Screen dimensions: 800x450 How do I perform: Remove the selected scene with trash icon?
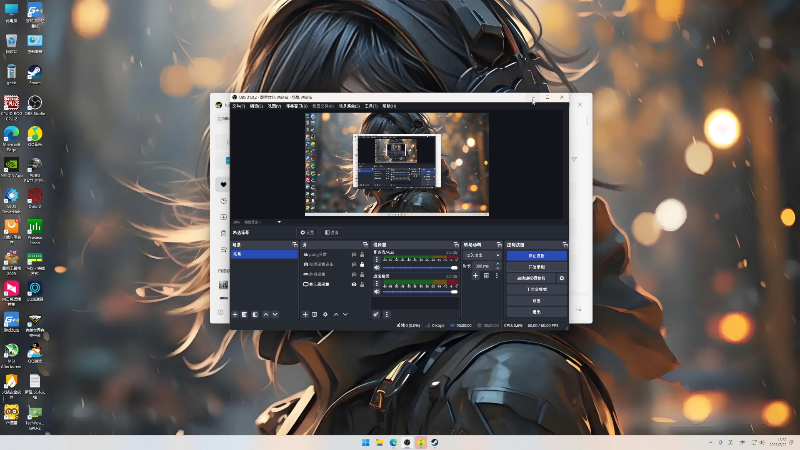coord(244,315)
